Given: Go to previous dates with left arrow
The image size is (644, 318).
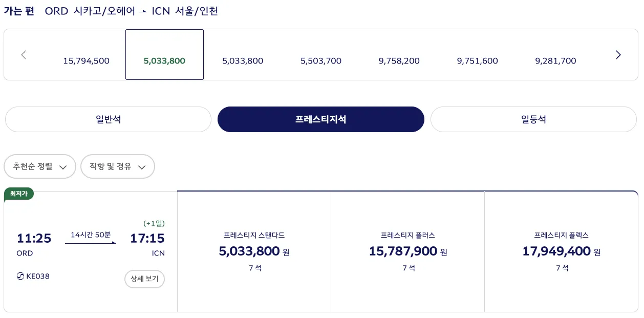Looking at the screenshot, I should (24, 55).
